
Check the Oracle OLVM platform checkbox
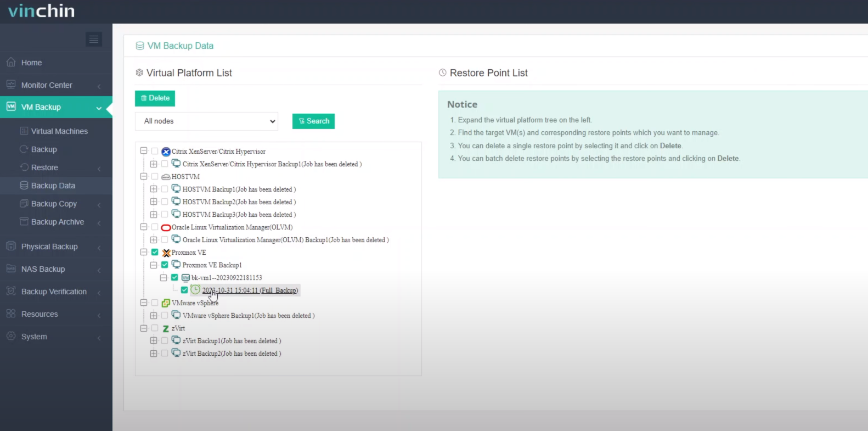(x=155, y=227)
